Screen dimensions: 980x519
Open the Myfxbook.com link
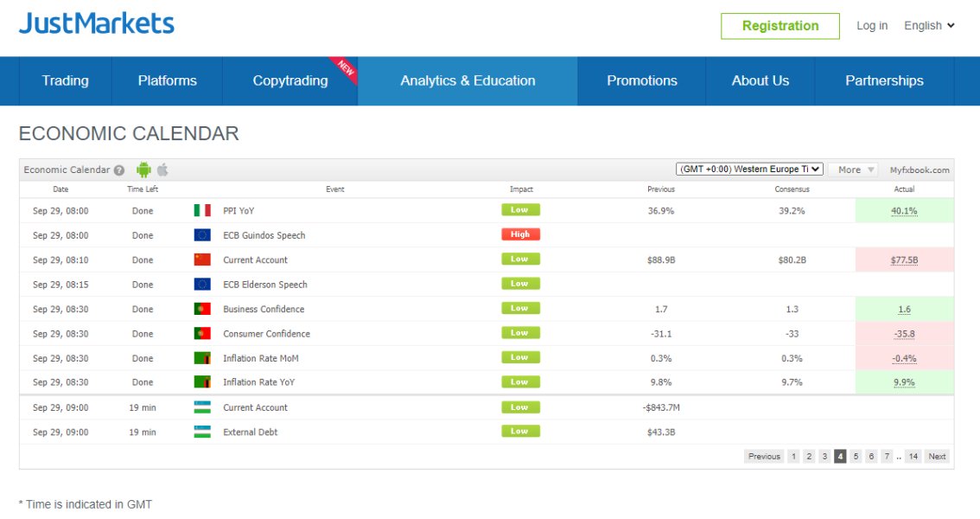(920, 170)
